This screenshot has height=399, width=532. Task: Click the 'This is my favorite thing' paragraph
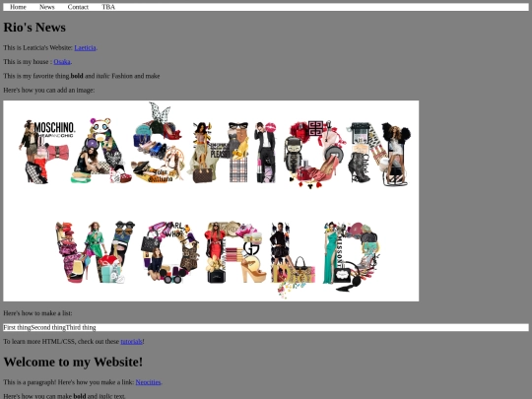pos(82,76)
